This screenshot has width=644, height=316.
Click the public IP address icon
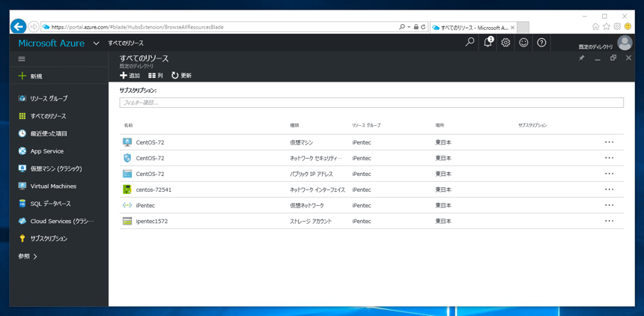[127, 174]
